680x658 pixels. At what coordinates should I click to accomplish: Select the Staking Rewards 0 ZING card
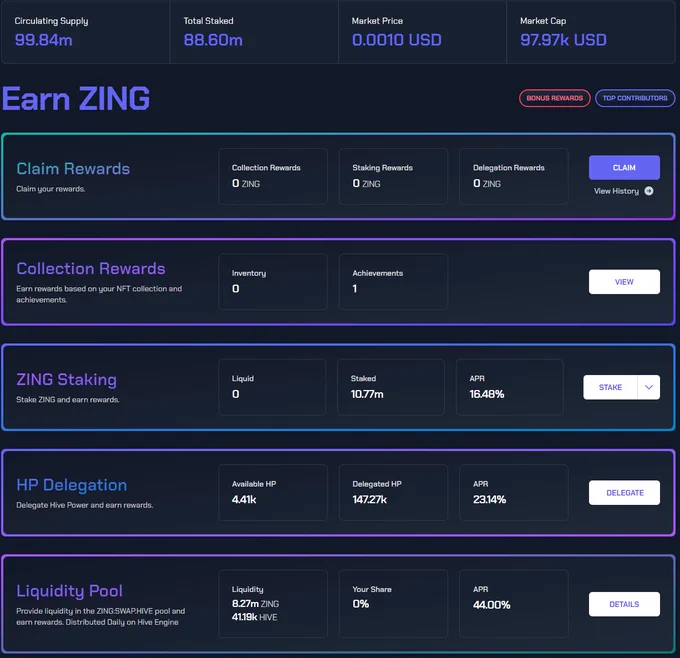(393, 176)
